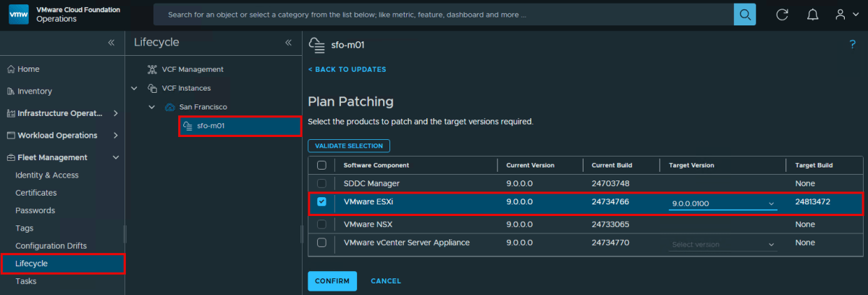Open Certificates in Fleet Management

36,193
